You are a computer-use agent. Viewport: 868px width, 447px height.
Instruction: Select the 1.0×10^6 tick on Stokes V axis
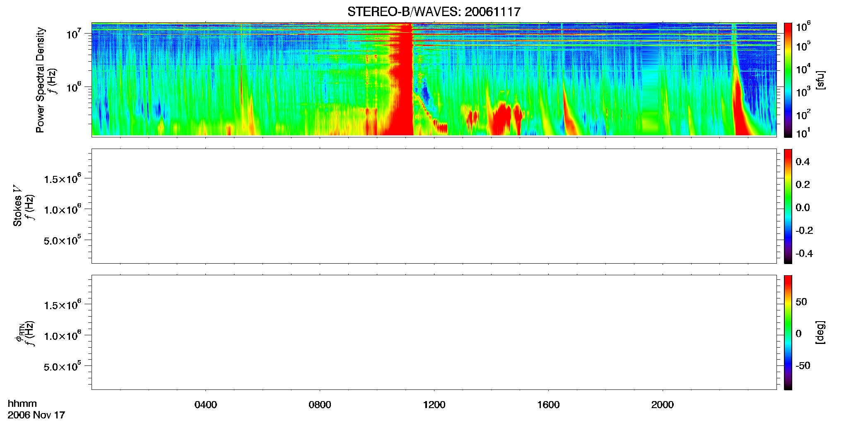pyautogui.click(x=63, y=209)
